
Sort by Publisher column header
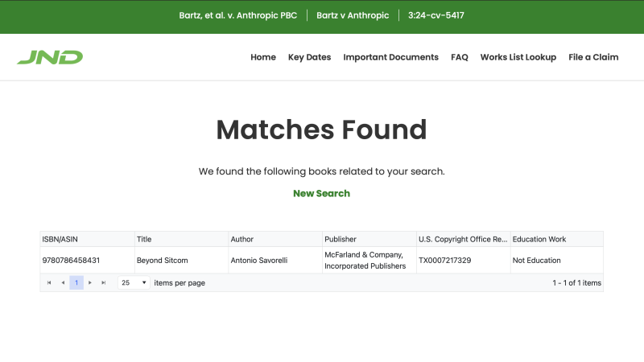point(369,239)
